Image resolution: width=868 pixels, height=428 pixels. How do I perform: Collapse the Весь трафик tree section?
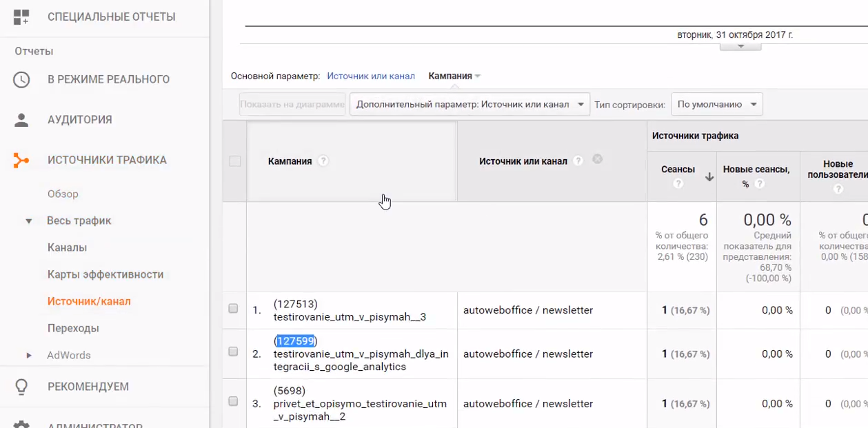29,221
